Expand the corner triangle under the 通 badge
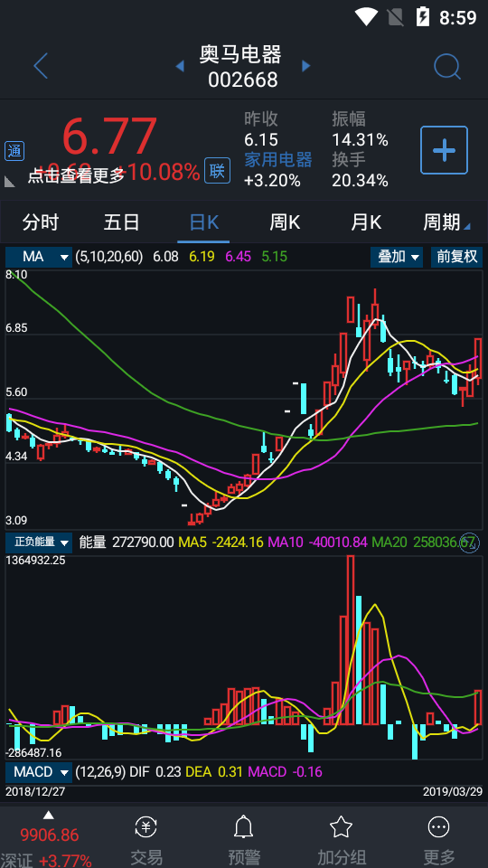 [x=10, y=181]
